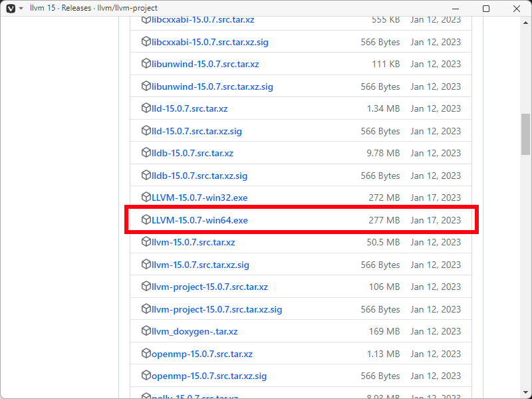The height and width of the screenshot is (399, 532).
Task: Download lld-15.0.7.src.tar.xz
Action: click(190, 108)
